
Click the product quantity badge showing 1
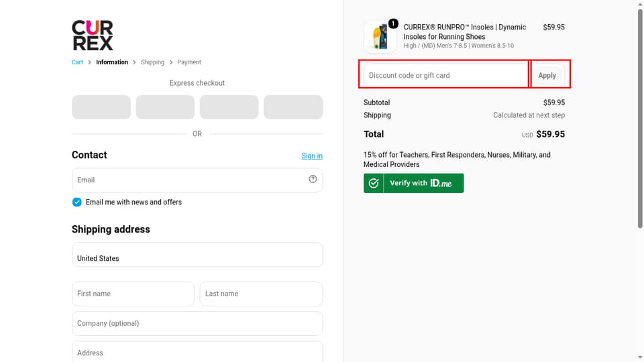click(393, 24)
